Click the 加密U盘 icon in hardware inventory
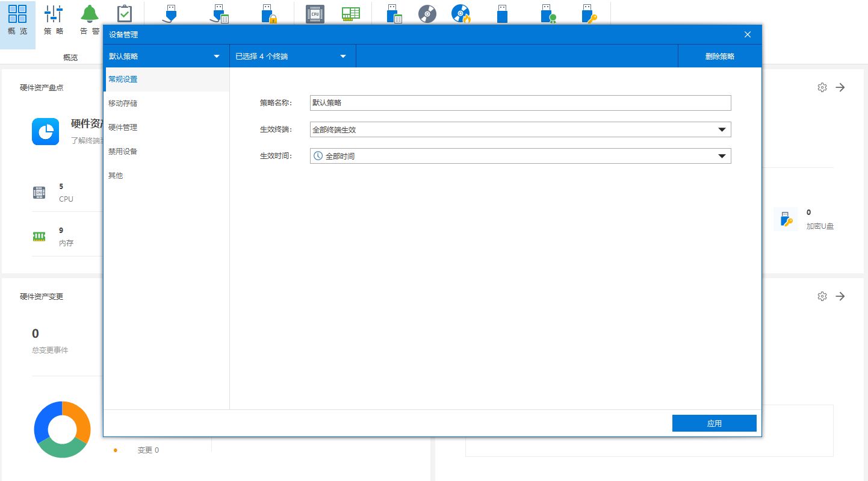Image resolution: width=868 pixels, height=481 pixels. coord(786,219)
